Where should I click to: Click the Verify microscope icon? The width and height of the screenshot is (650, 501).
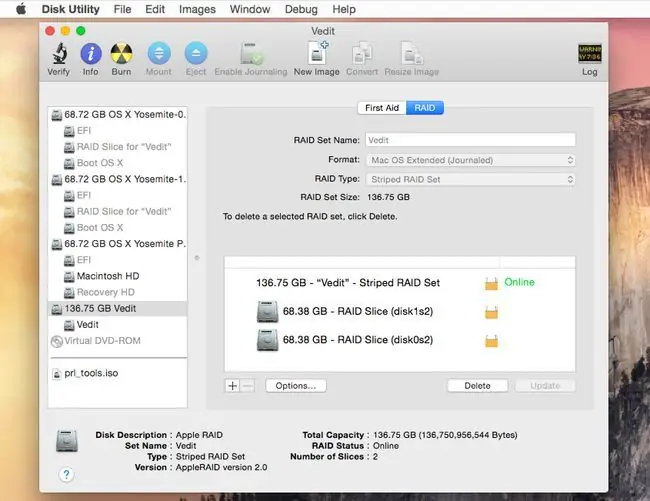coord(59,54)
